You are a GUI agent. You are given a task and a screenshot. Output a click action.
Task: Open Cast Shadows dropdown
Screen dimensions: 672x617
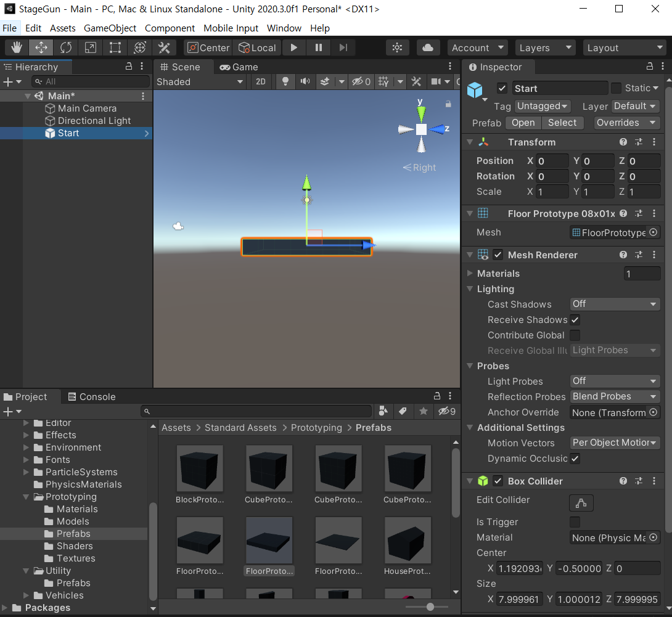(615, 304)
